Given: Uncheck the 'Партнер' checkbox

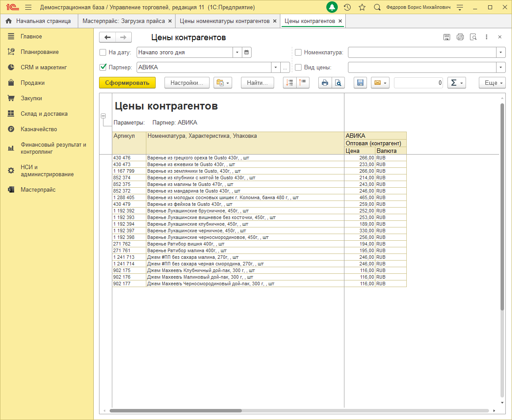Looking at the screenshot, I should [103, 68].
